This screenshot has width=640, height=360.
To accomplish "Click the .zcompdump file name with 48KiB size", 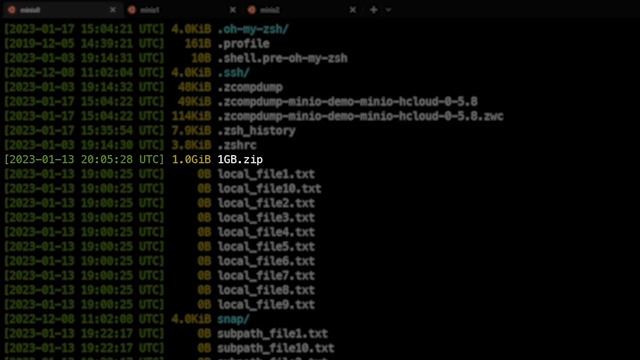I will pos(250,87).
